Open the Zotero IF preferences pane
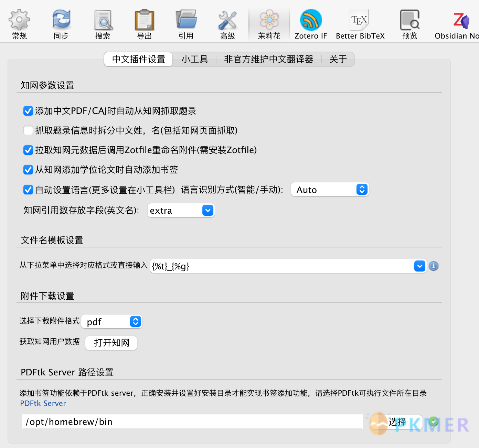Viewport: 479px width, 448px height. point(311,24)
